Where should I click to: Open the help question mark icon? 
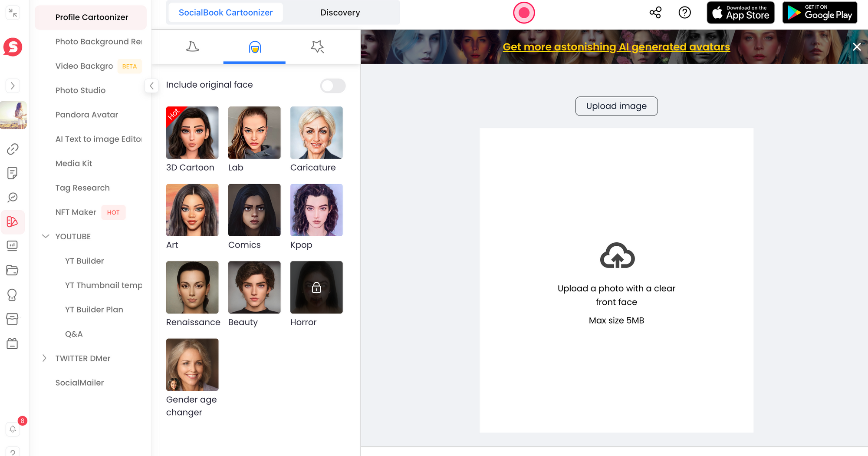(x=684, y=13)
